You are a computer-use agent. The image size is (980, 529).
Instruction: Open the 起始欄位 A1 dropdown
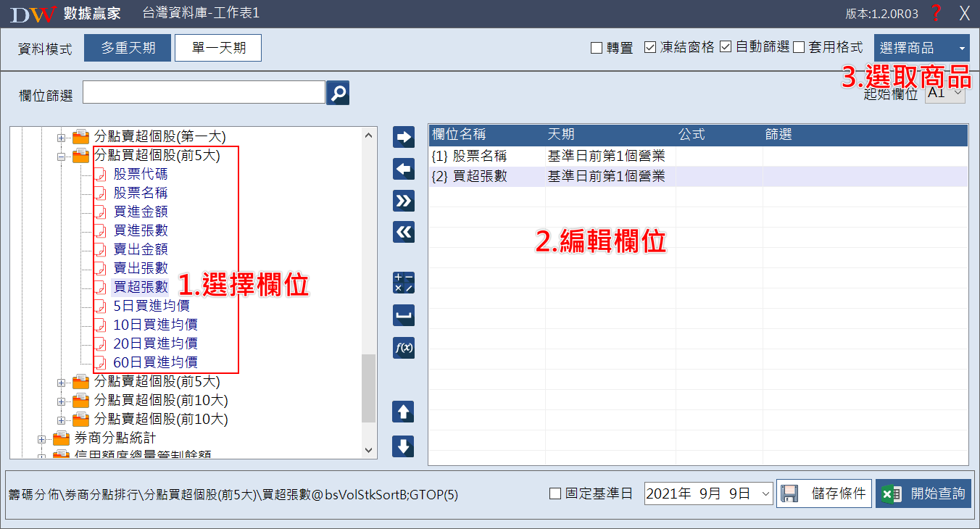point(945,93)
